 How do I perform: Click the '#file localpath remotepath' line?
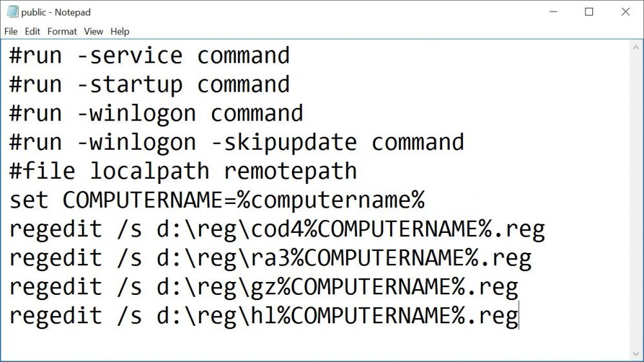click(182, 171)
